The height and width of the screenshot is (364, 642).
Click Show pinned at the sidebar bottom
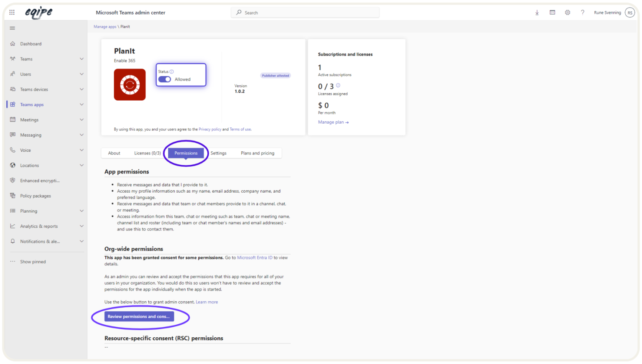tap(33, 262)
